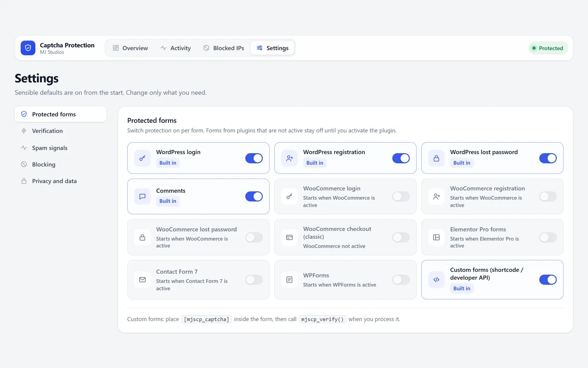Click the envelope icon on Contact Form 7

click(142, 280)
